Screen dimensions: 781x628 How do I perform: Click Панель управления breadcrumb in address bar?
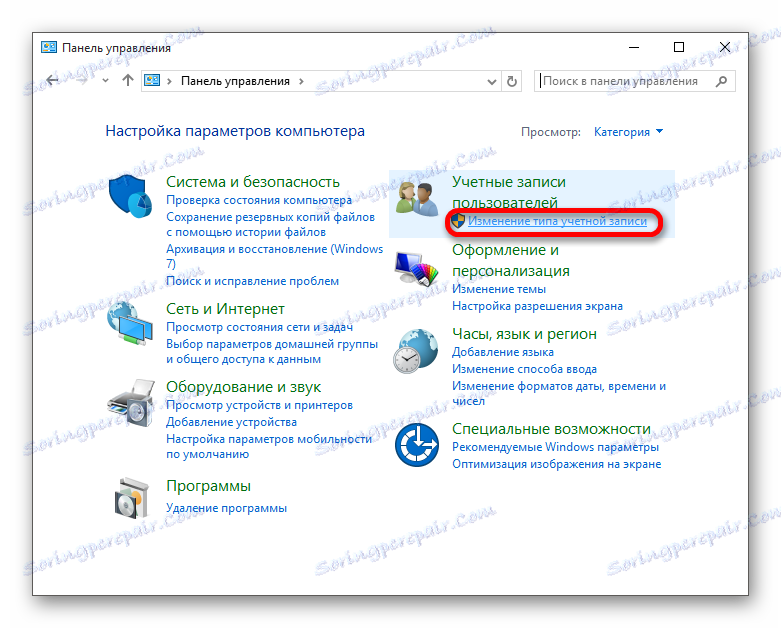click(x=235, y=81)
